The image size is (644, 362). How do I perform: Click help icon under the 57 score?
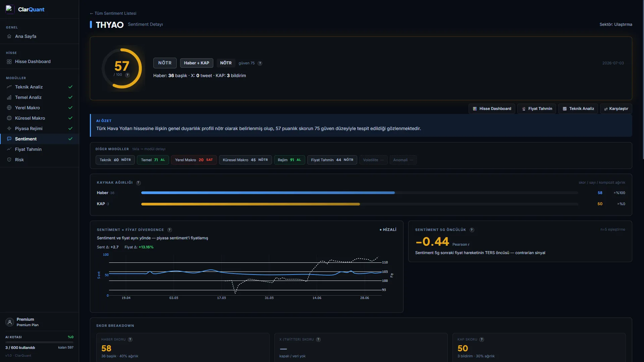[127, 75]
